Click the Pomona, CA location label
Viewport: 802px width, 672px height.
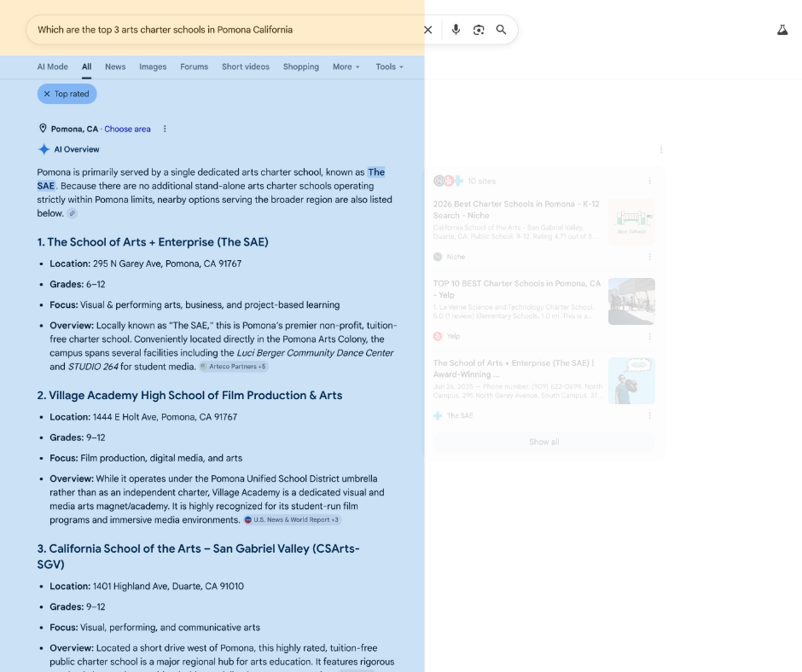tap(74, 129)
